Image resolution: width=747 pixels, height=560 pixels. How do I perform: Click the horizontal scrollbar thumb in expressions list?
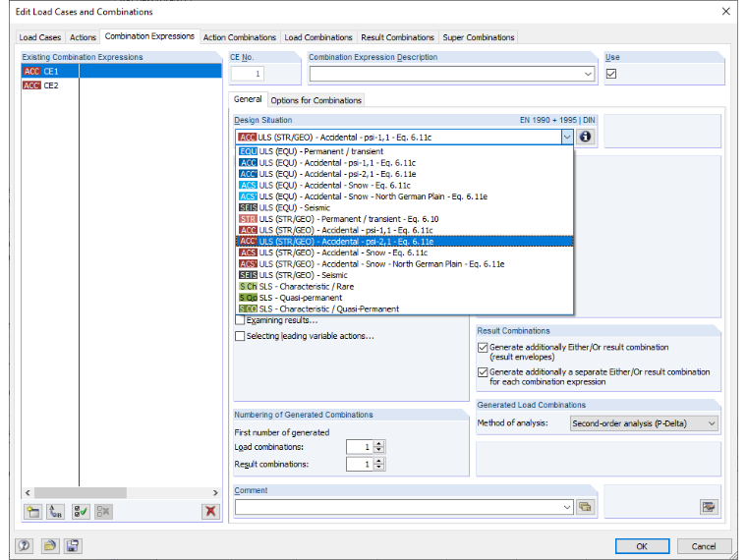coord(81,493)
